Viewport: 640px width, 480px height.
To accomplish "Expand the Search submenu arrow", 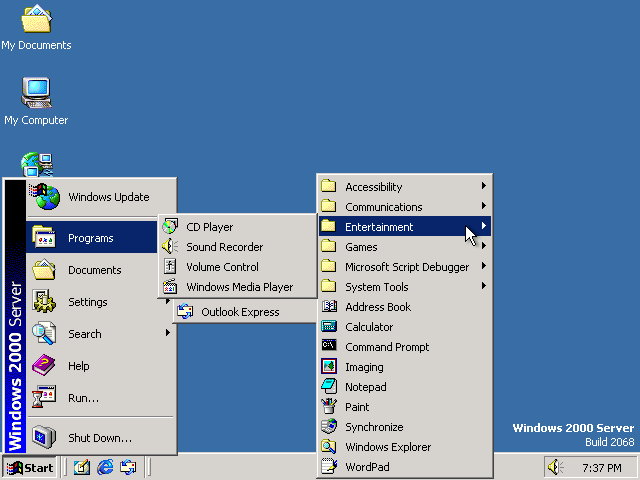I will pos(167,333).
